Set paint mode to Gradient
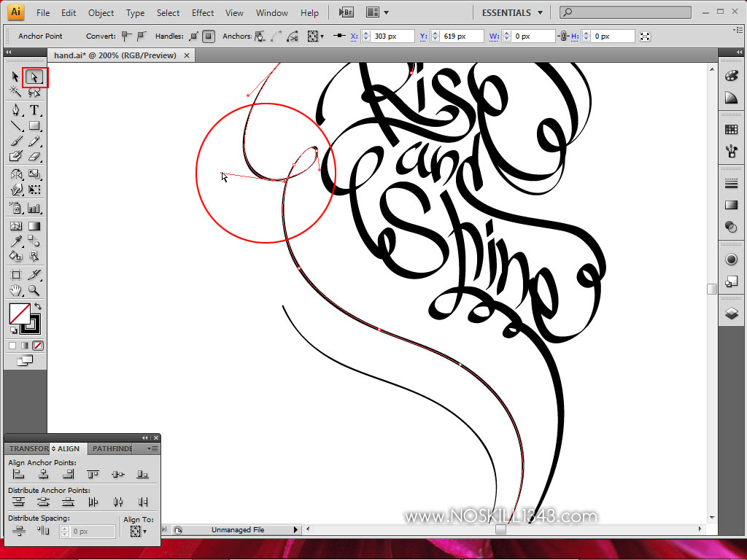Screen dimensions: 747x560 (25, 346)
